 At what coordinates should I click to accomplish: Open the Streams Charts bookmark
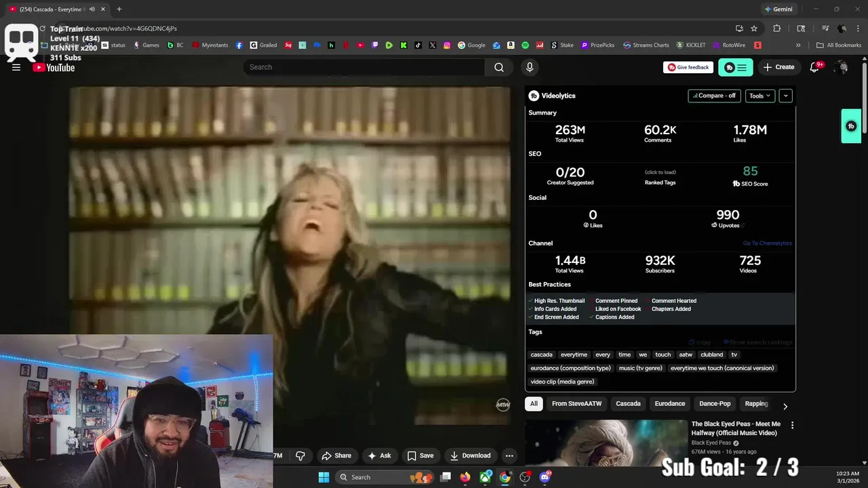(x=646, y=45)
